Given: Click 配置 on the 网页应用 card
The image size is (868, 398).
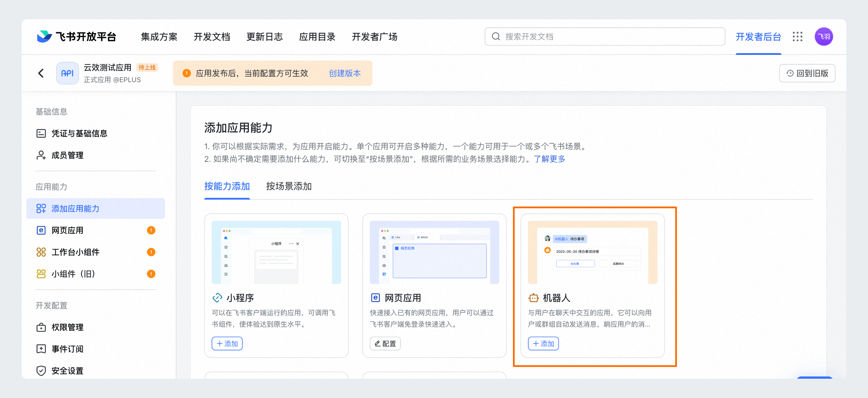Looking at the screenshot, I should pos(385,343).
